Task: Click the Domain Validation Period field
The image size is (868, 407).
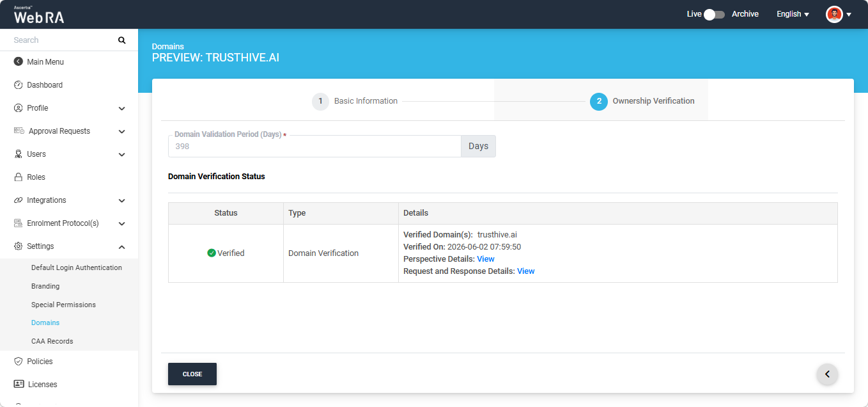Action: pos(314,146)
